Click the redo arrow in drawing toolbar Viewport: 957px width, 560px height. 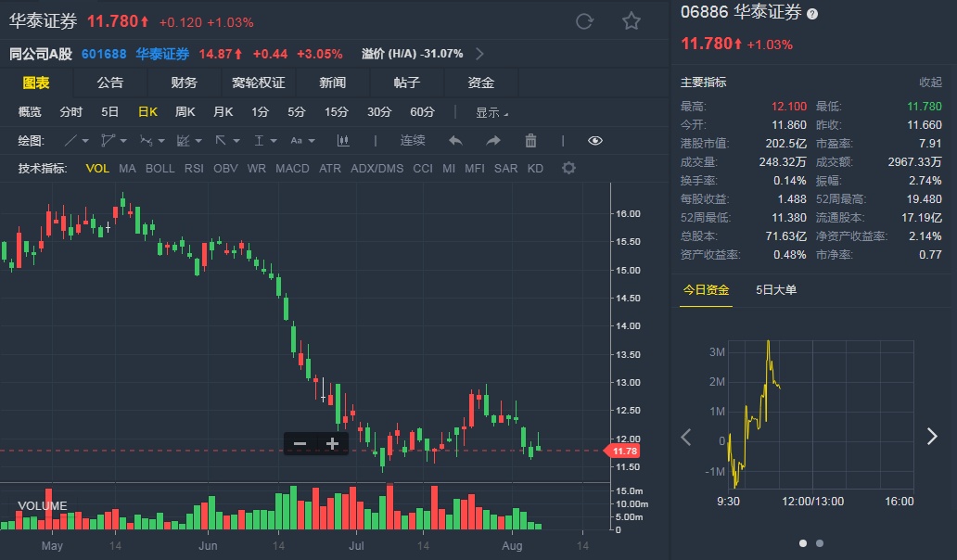tap(493, 141)
